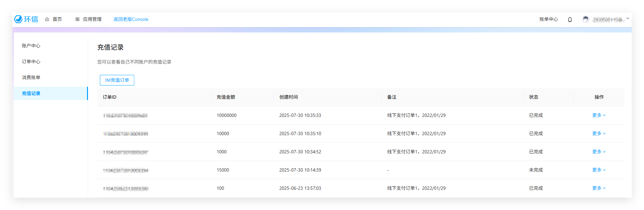Click the grid icon beside 应用管理
644x210 pixels.
click(77, 19)
